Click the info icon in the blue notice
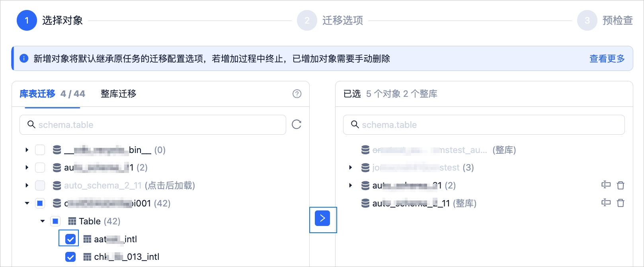The image size is (644, 267). pyautogui.click(x=24, y=59)
